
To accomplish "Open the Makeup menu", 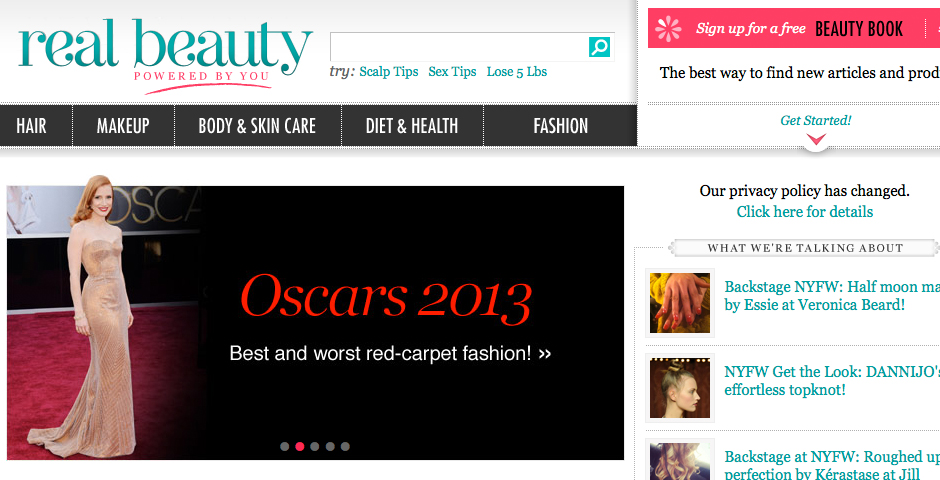I will (x=123, y=126).
